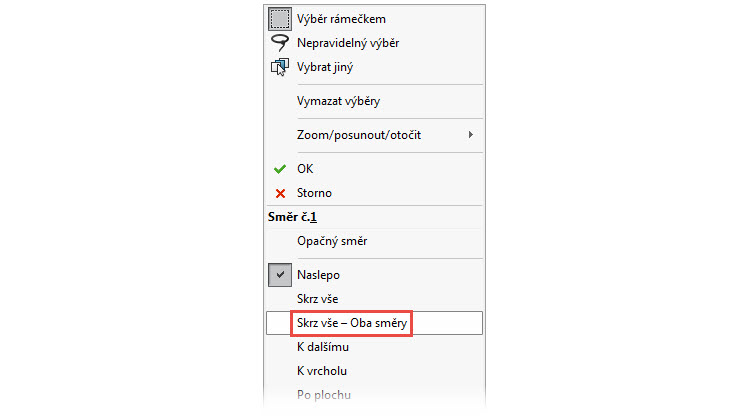Screen dimensions: 749x416
Task: Select Opačný směr to reverse direction
Action: tap(332, 241)
